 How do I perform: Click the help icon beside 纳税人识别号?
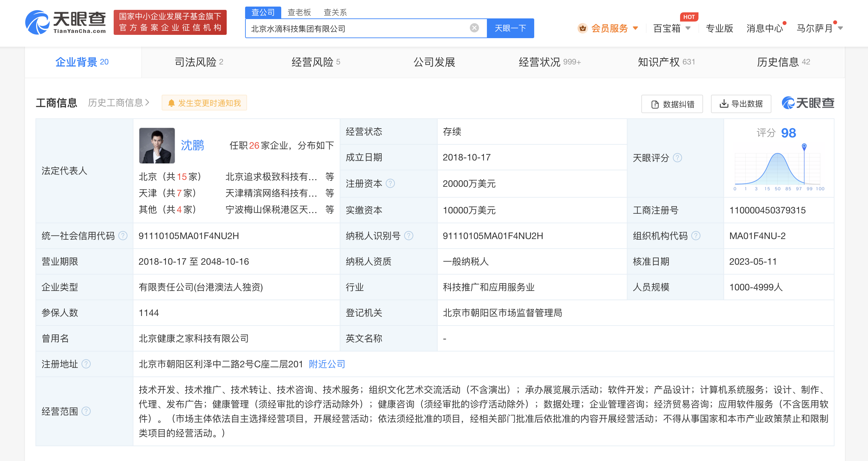[409, 235]
